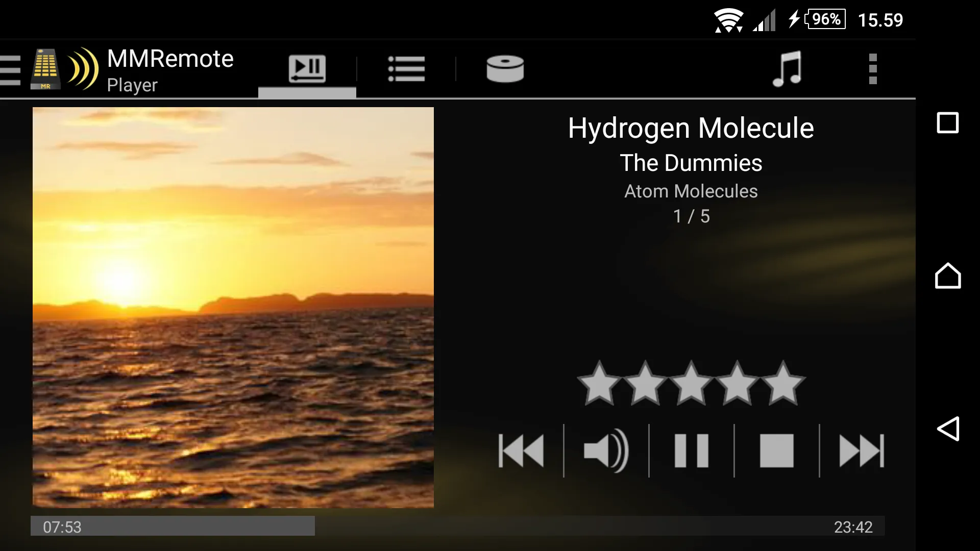Open the database browser
The width and height of the screenshot is (980, 551).
click(505, 67)
